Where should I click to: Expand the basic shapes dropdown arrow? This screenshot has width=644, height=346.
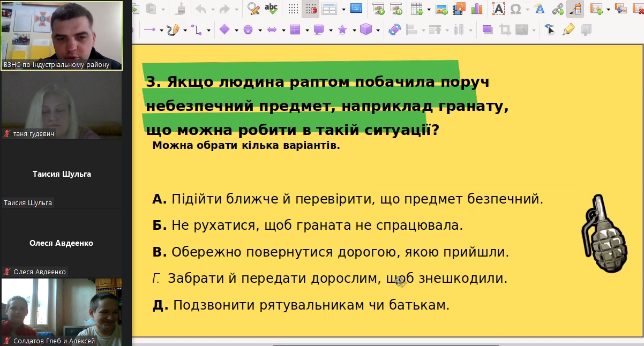coord(236,30)
